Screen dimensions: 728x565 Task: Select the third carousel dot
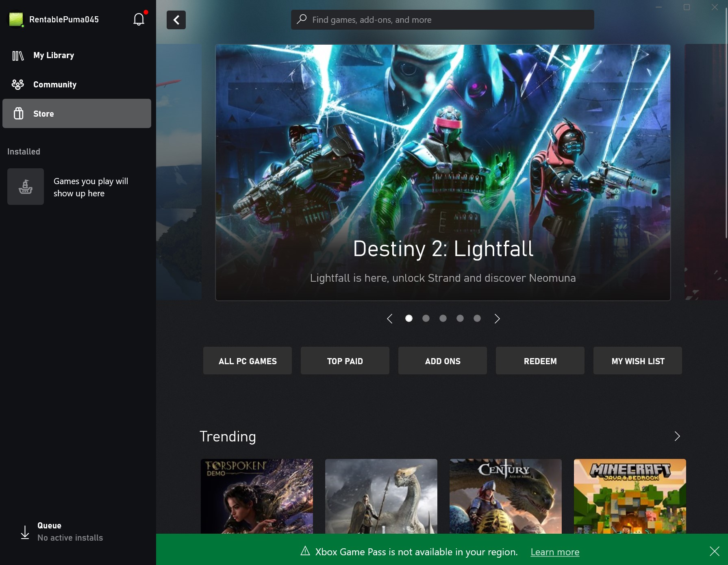click(x=443, y=318)
